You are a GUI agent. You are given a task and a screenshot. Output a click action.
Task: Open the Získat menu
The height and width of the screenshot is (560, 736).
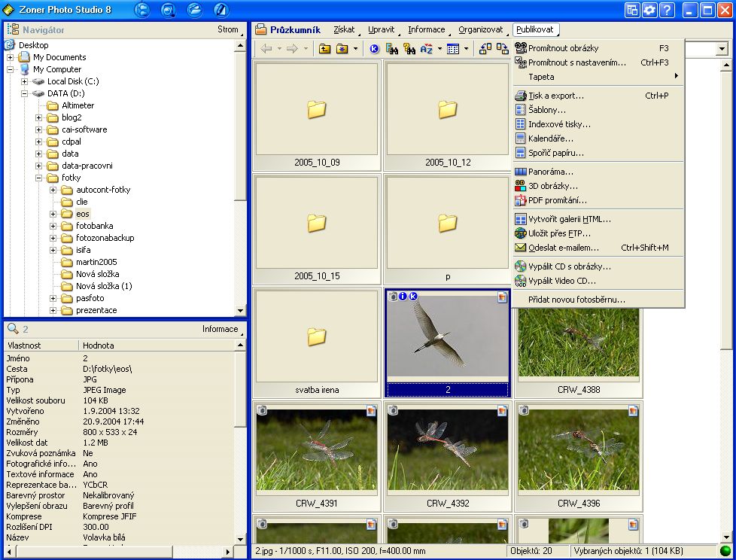(344, 29)
